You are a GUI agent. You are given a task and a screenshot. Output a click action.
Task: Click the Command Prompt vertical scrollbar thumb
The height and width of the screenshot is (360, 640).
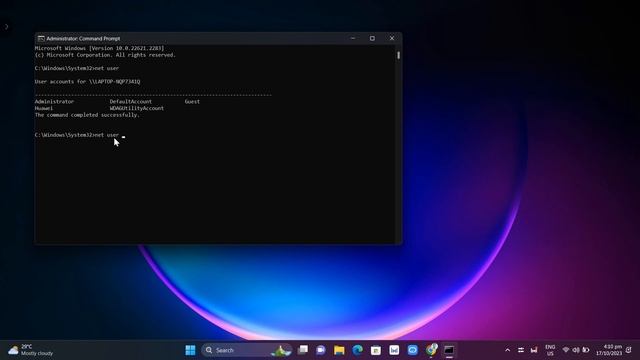398,55
